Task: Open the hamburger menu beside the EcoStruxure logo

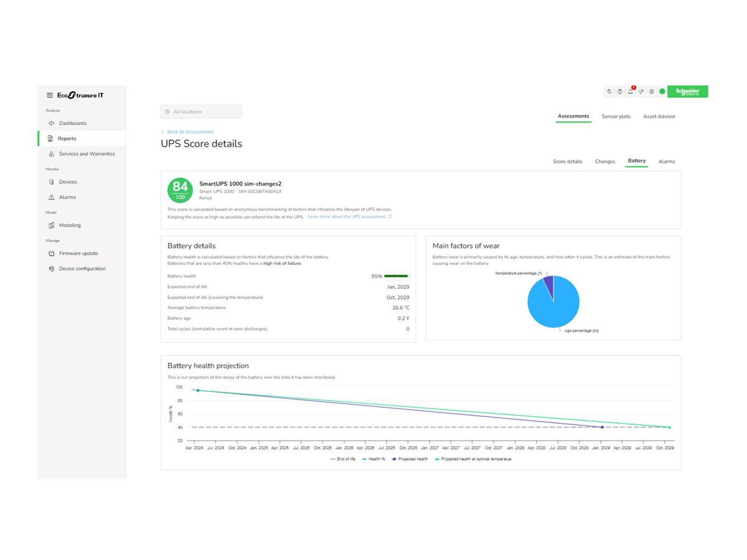Action: (x=50, y=95)
